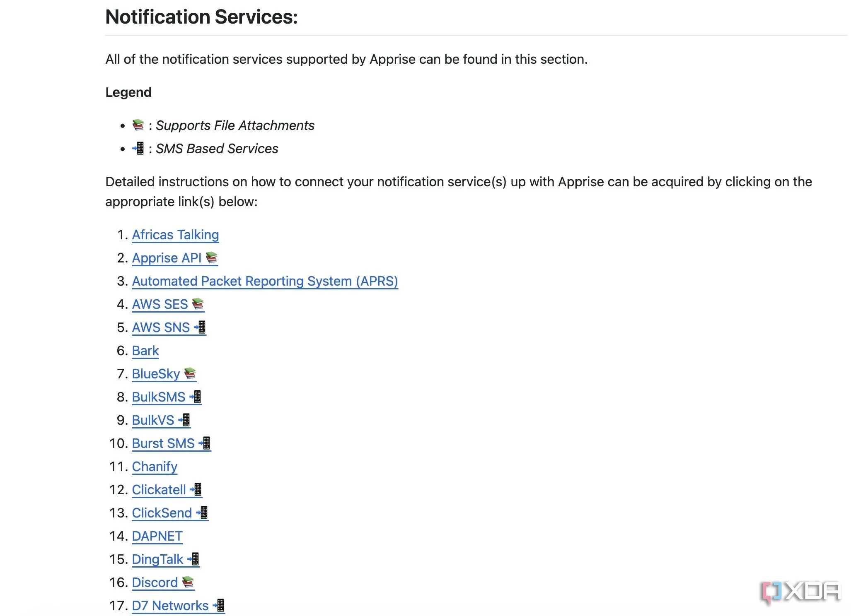Follow the Bark service link

click(145, 351)
